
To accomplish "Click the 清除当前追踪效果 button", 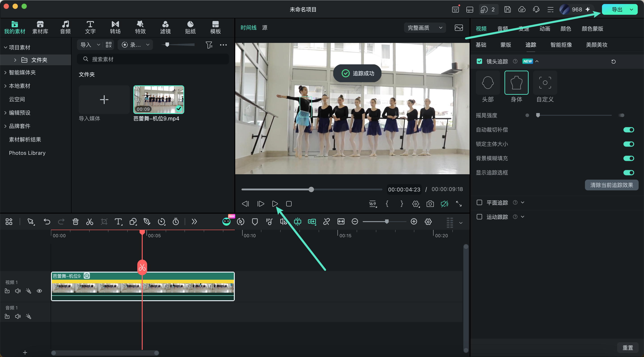I will [x=612, y=185].
